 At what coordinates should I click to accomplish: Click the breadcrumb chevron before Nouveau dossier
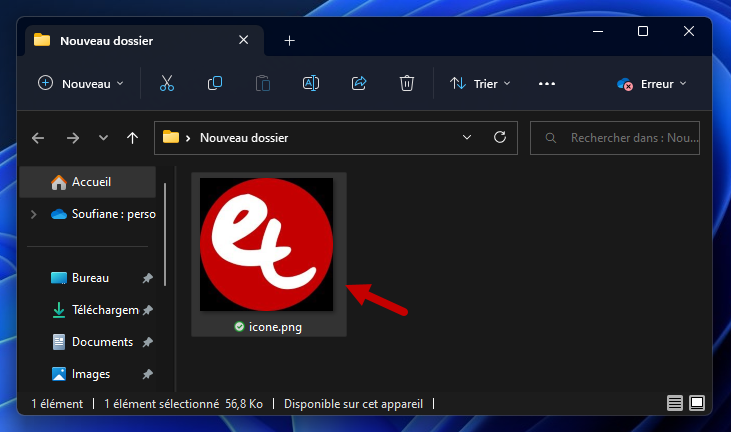[188, 138]
